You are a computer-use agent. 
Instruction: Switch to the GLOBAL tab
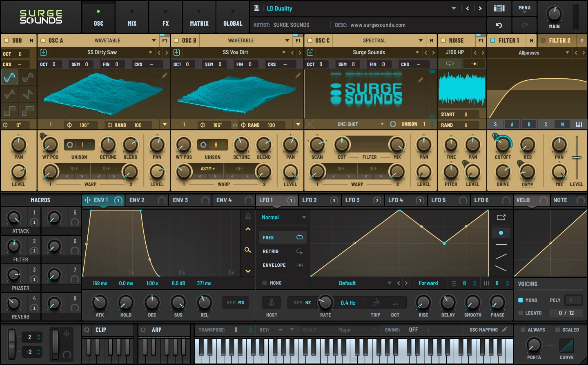(x=233, y=17)
